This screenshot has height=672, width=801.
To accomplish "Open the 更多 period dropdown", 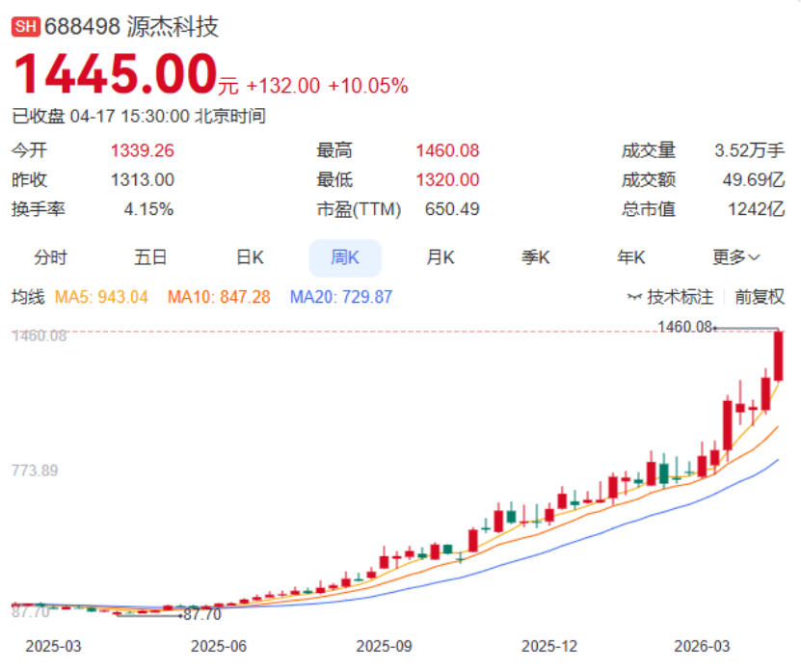I will click(x=736, y=257).
